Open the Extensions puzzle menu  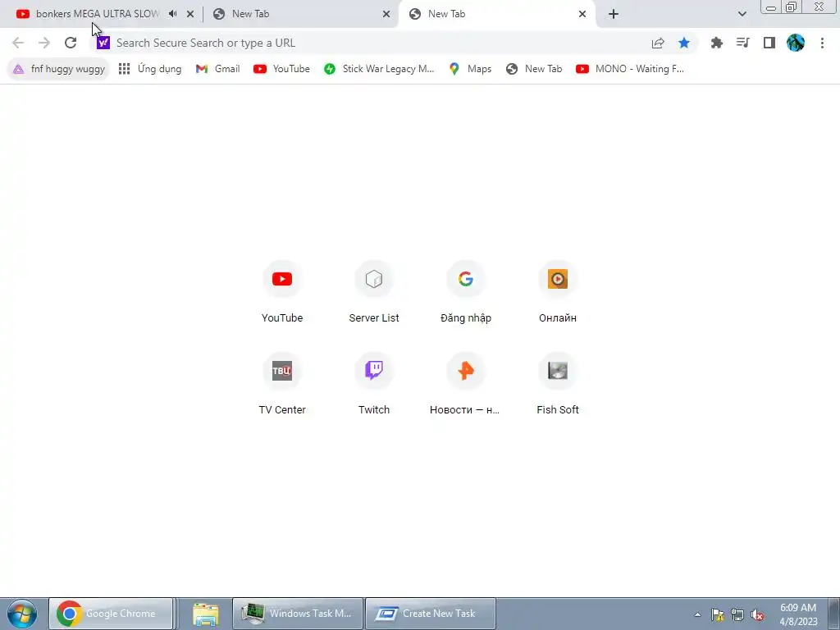[717, 43]
